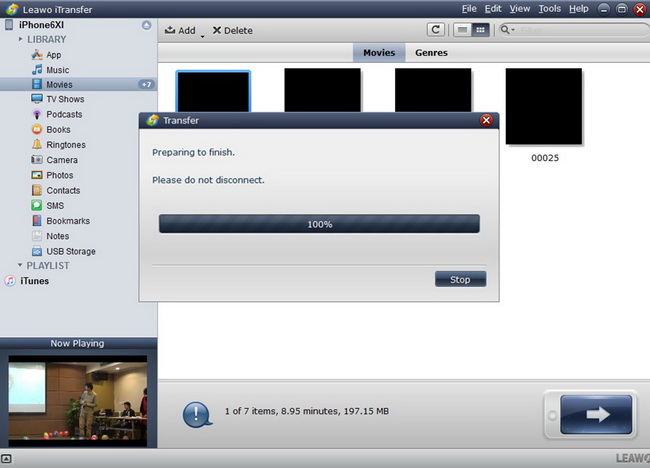Eject the iPhone6XI device
This screenshot has width=650, height=468.
(x=146, y=25)
